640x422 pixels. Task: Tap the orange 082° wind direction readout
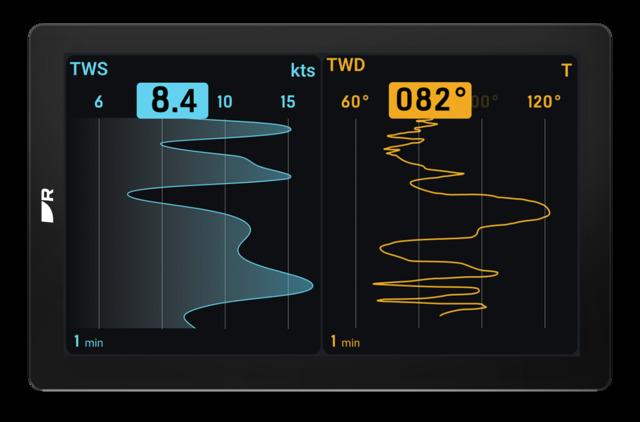431,101
